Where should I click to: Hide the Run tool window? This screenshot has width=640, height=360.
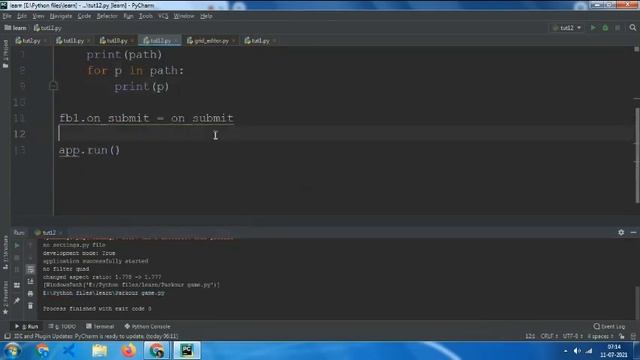pos(633,232)
